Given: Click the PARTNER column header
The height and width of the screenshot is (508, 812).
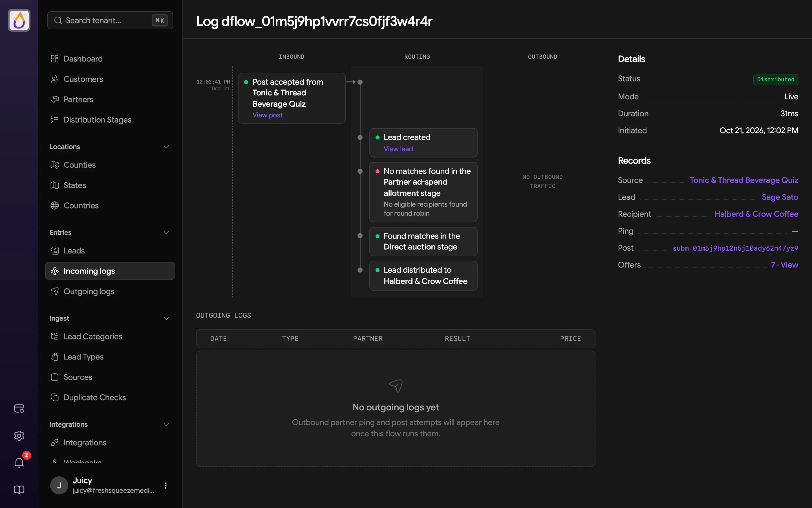Looking at the screenshot, I should (368, 339).
